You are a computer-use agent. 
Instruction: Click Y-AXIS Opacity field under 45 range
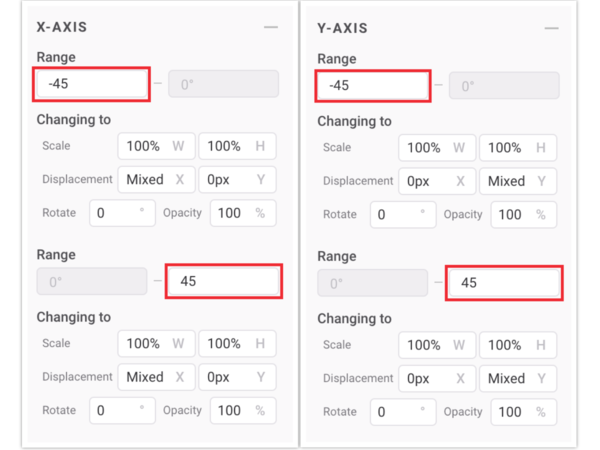[521, 411]
